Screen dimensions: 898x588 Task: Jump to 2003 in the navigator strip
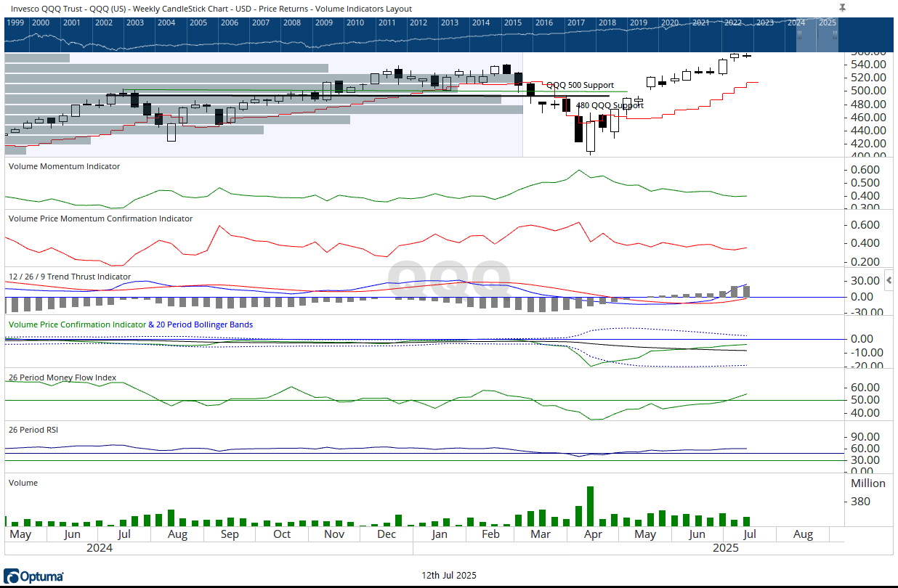tap(135, 23)
